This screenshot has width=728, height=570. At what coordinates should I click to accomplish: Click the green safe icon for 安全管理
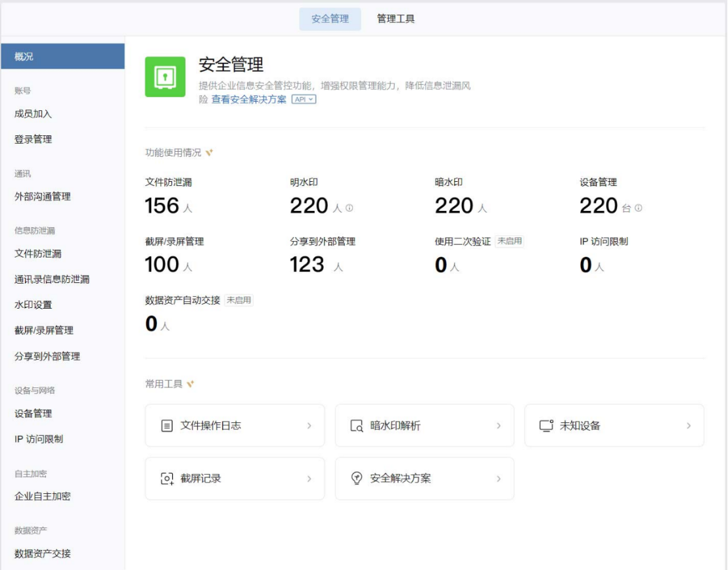point(166,77)
